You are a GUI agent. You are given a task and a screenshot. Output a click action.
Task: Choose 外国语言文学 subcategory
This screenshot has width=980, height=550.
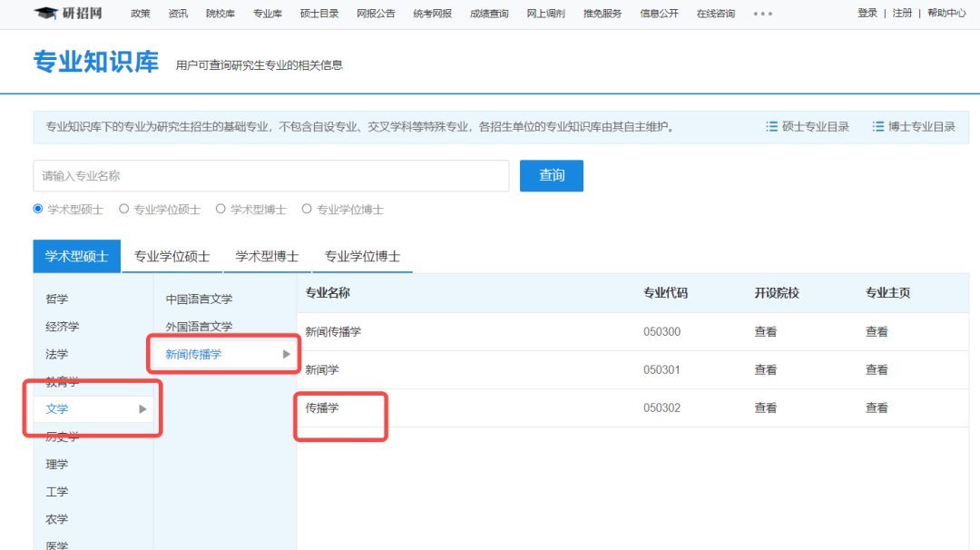coord(199,326)
